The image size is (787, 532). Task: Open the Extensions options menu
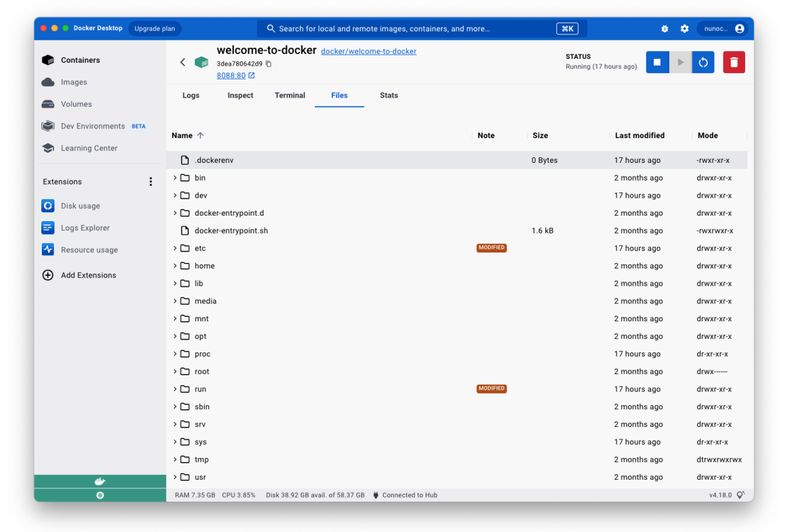(151, 181)
